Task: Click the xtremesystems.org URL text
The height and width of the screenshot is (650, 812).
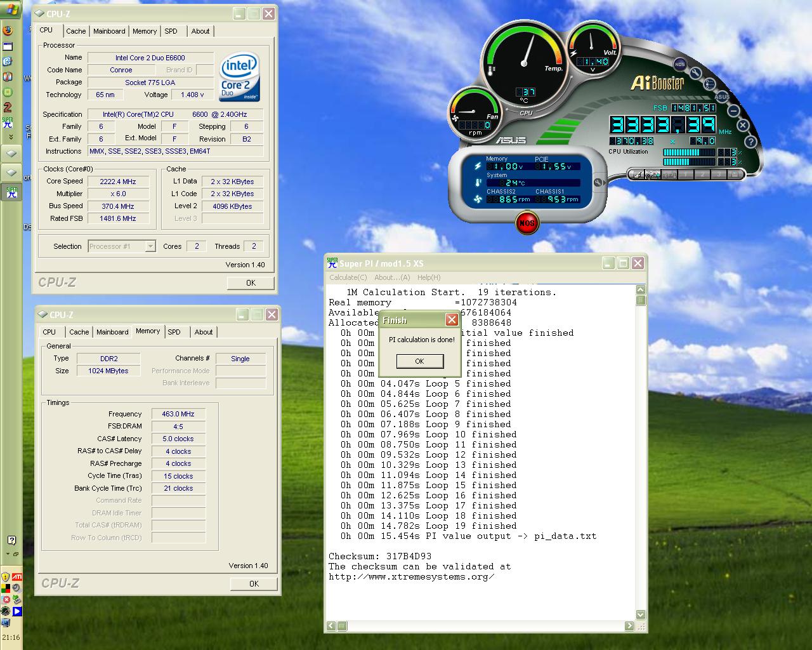Action: pos(412,577)
